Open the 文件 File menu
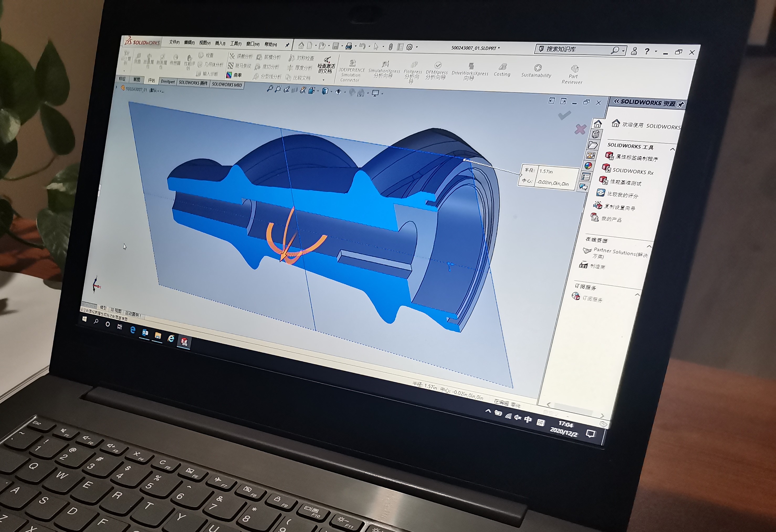 point(174,42)
